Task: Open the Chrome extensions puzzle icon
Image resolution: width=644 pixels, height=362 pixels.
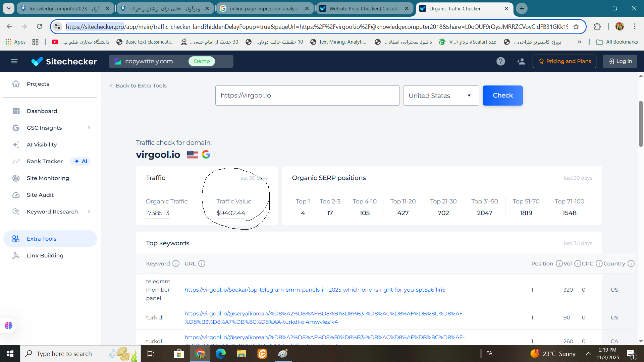Action: click(597, 26)
